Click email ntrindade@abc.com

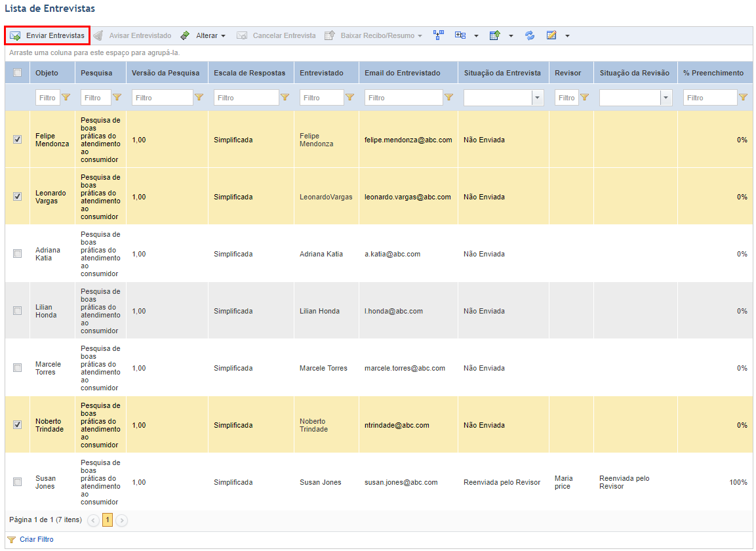397,425
